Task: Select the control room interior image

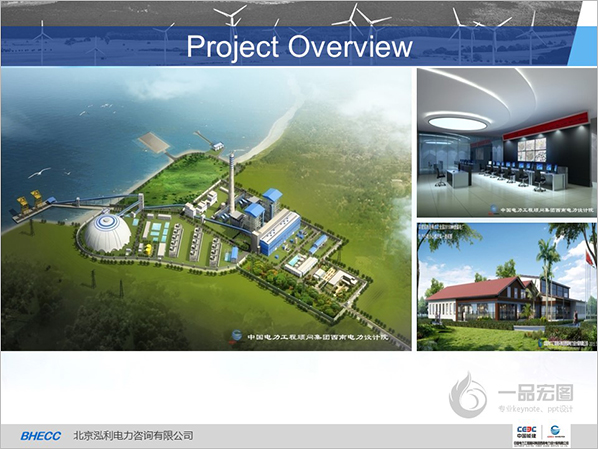Action: (506, 143)
